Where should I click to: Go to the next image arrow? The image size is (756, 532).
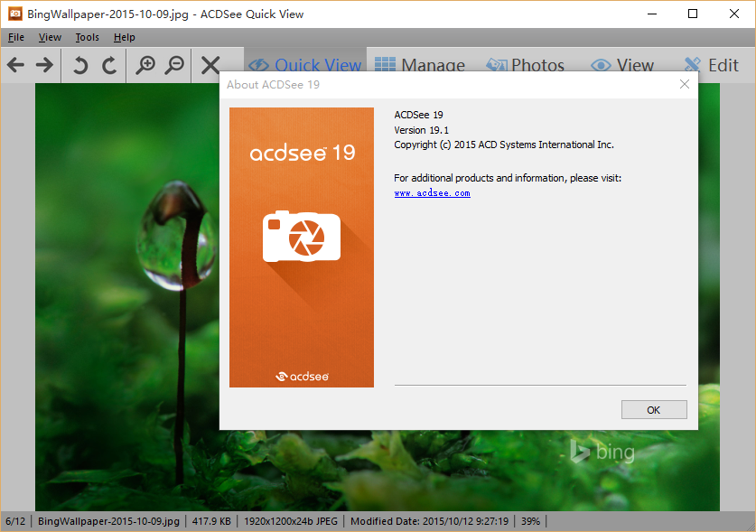(x=44, y=65)
